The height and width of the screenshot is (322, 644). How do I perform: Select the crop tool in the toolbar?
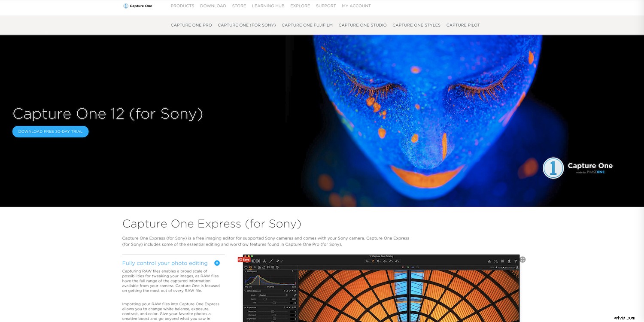254,261
